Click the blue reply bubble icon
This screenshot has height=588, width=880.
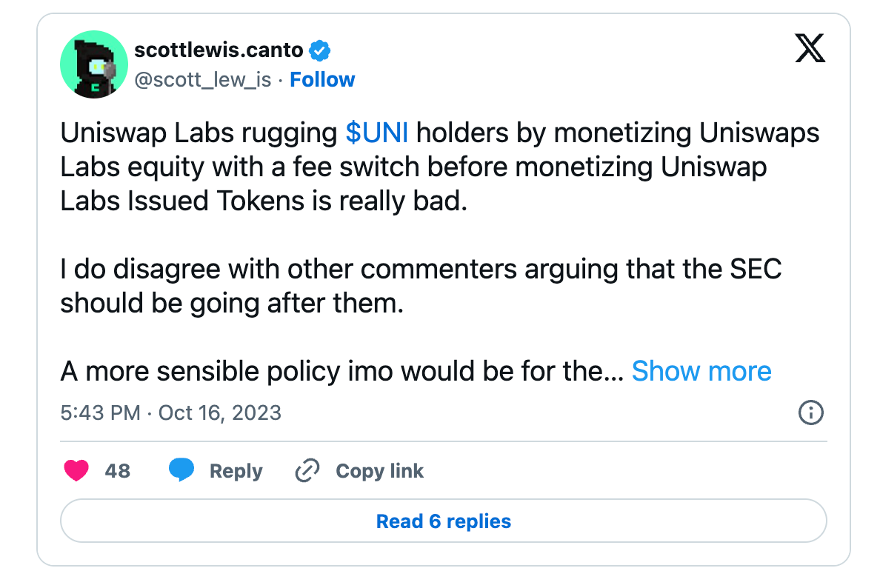click(x=181, y=471)
